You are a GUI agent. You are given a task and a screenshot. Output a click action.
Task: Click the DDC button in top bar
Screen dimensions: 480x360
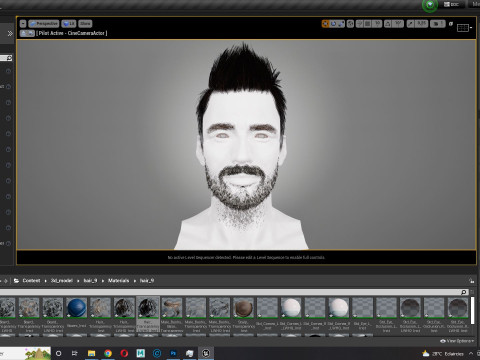451,4
